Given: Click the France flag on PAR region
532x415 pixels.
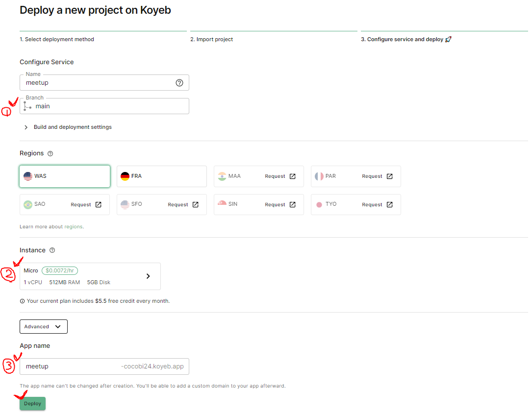Looking at the screenshot, I should (319, 176).
